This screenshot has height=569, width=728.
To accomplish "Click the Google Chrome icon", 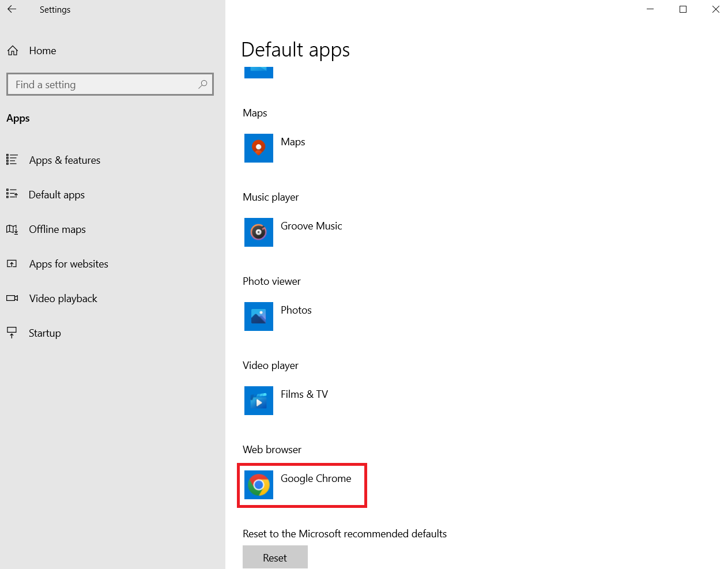I will pyautogui.click(x=259, y=485).
